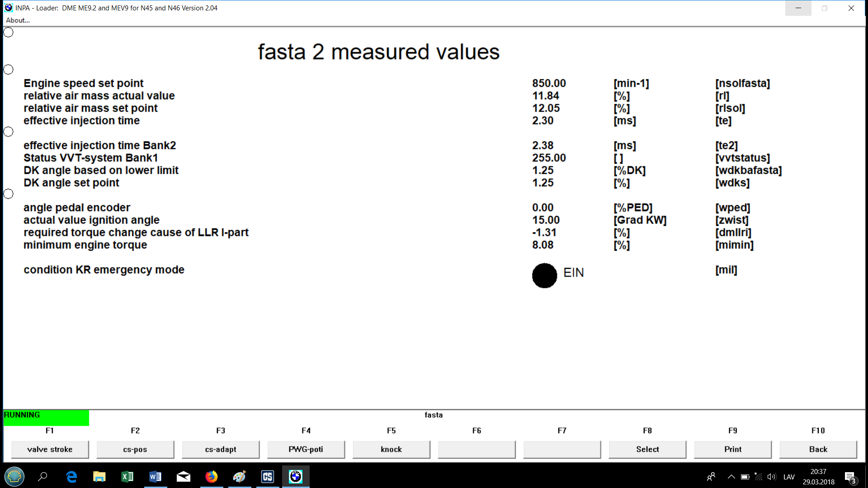
Task: Open File Explorer taskbar icon
Action: click(99, 477)
